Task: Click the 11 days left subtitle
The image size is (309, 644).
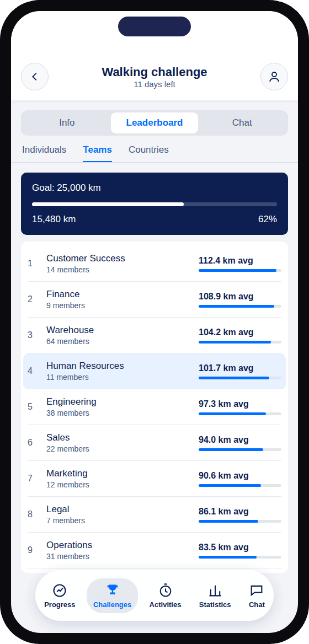Action: tap(154, 84)
